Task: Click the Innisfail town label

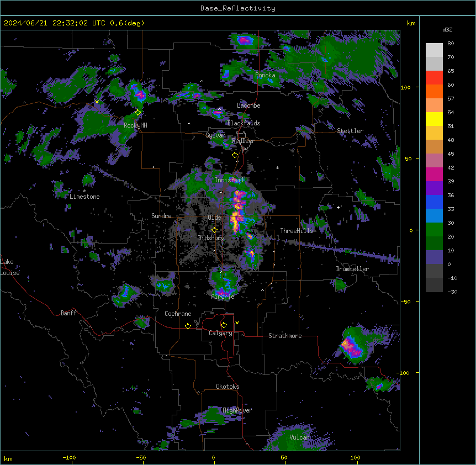Action: 229,180
